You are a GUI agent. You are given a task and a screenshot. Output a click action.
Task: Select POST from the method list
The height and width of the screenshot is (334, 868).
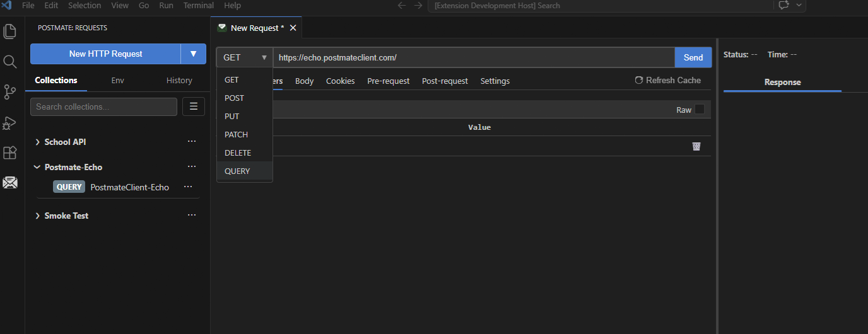[245, 98]
